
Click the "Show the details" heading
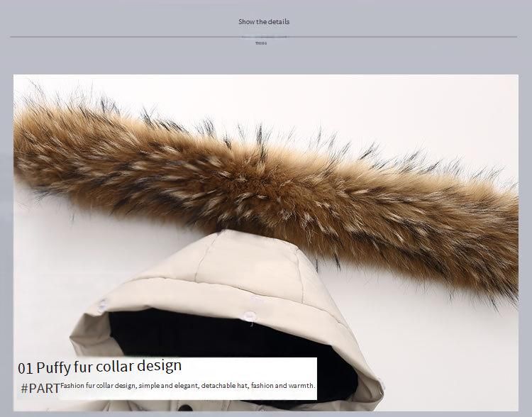tap(264, 21)
